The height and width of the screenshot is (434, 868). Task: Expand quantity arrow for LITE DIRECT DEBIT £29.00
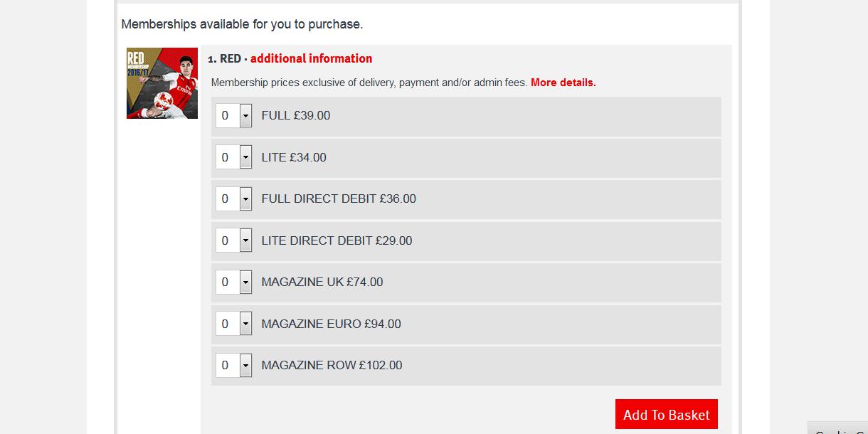click(245, 240)
